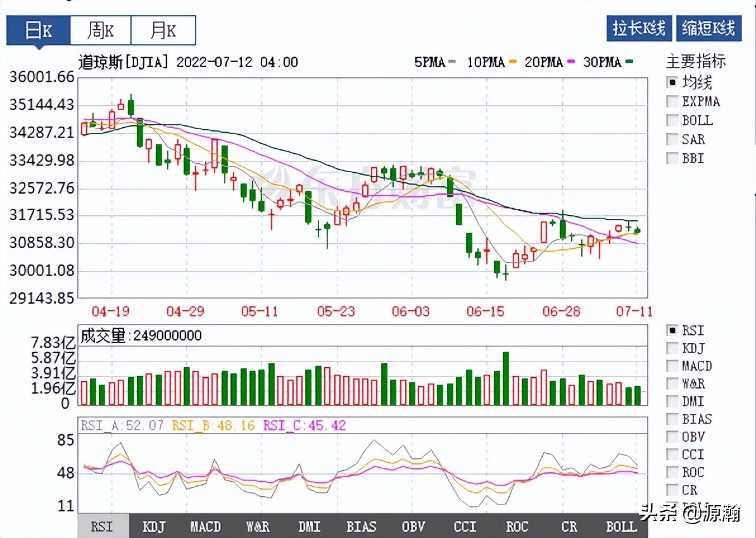Select the CR sub-indicator checkbox
Image resolution: width=756 pixels, height=538 pixels.
pos(672,490)
